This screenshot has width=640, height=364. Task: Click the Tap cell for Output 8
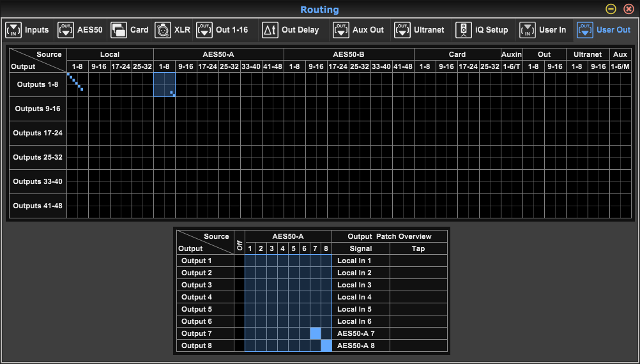[419, 345]
